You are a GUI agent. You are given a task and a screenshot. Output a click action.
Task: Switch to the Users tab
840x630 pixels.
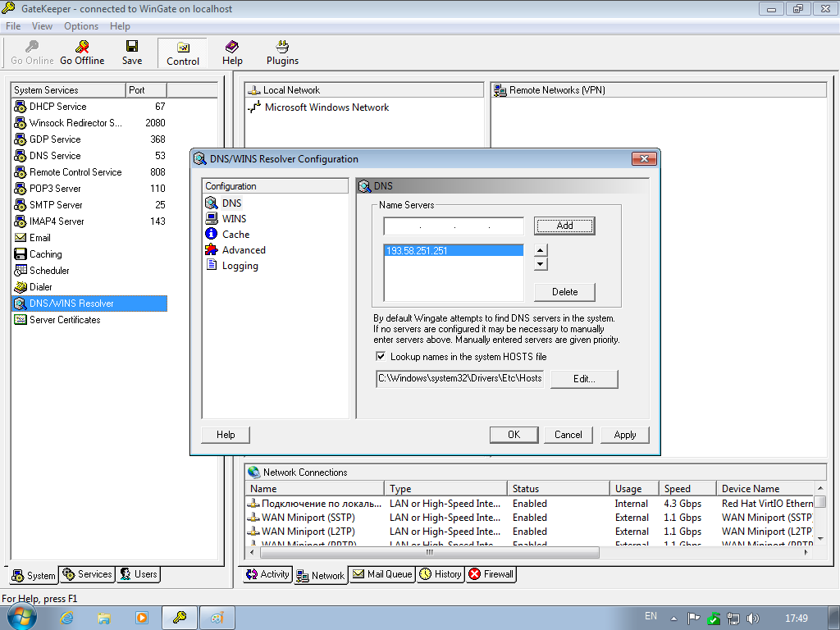(138, 574)
